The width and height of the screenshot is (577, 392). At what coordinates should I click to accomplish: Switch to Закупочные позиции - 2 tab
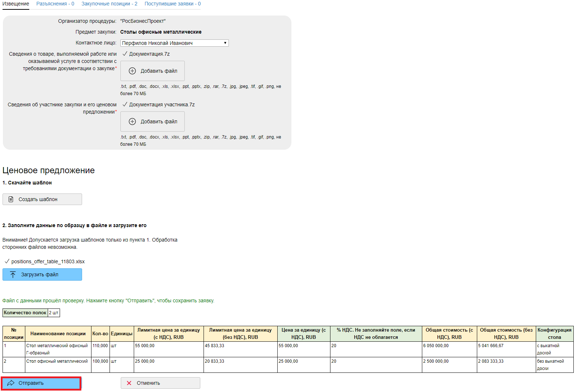109,4
